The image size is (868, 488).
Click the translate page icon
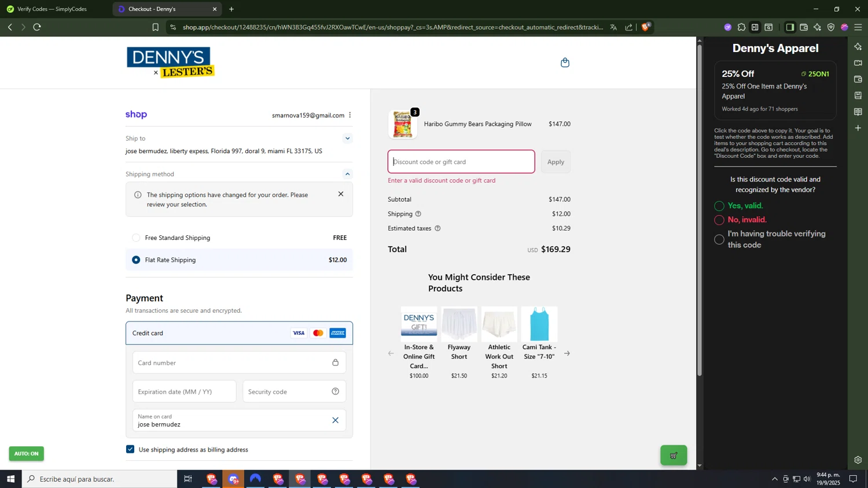tap(613, 27)
